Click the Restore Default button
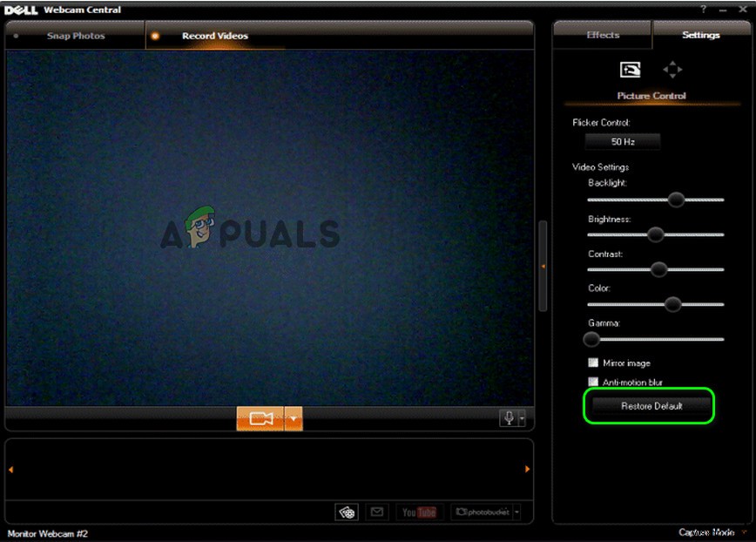 pos(651,406)
